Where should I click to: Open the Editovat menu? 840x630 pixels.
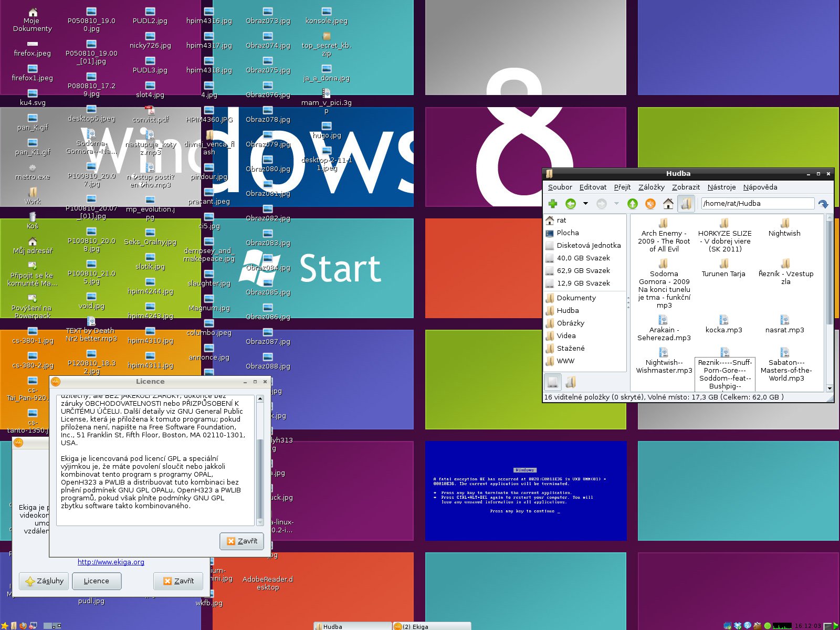point(593,187)
